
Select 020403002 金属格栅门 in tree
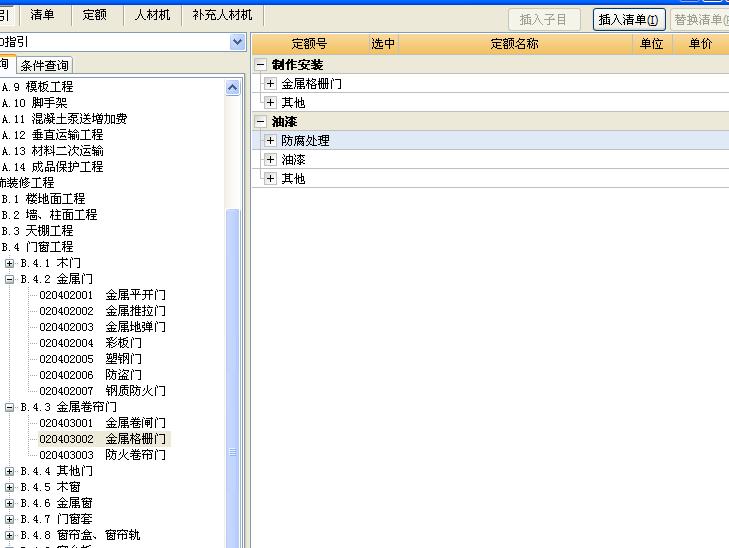click(x=102, y=439)
